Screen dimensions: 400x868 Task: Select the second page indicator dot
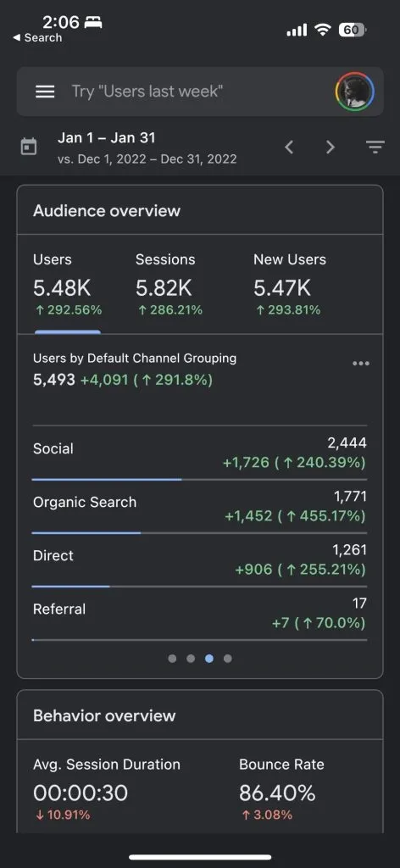pos(191,659)
